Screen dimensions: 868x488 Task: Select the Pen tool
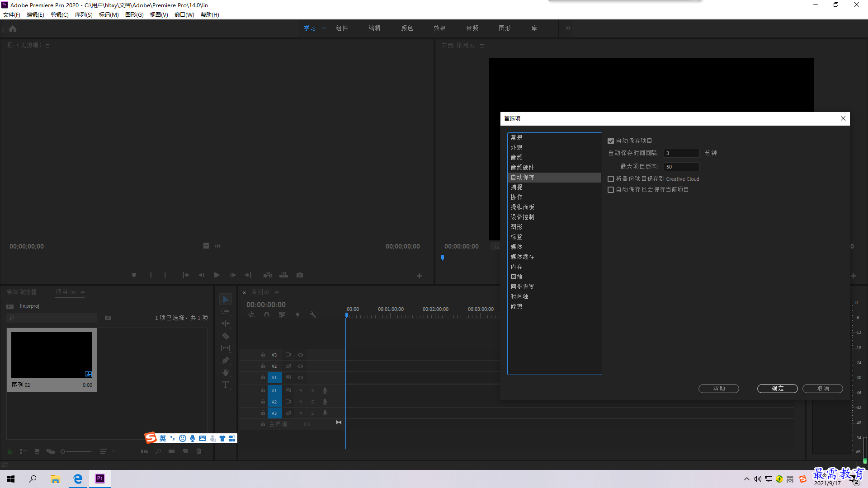pyautogui.click(x=226, y=360)
